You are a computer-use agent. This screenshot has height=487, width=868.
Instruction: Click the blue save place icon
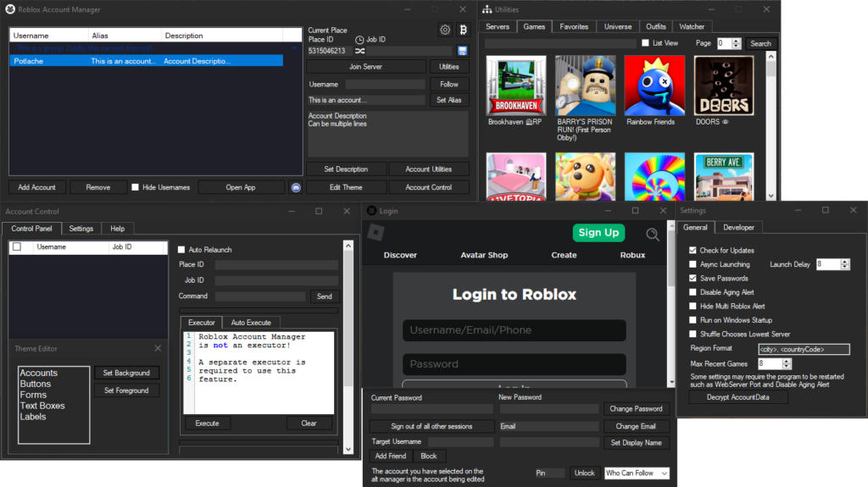462,51
